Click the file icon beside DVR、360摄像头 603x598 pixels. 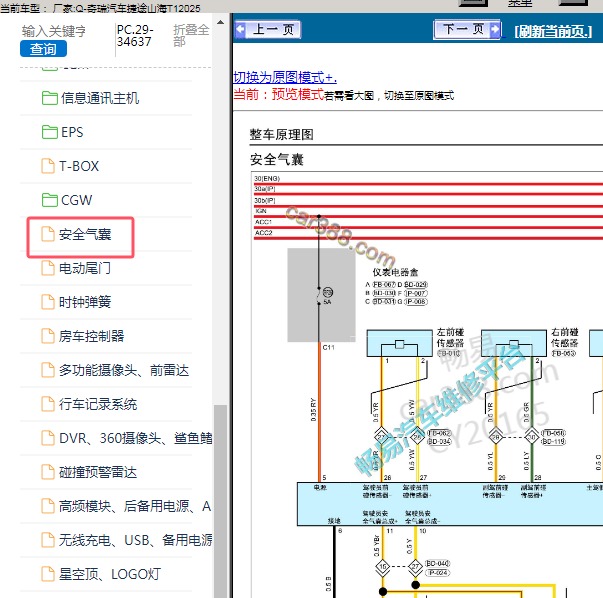pos(48,438)
